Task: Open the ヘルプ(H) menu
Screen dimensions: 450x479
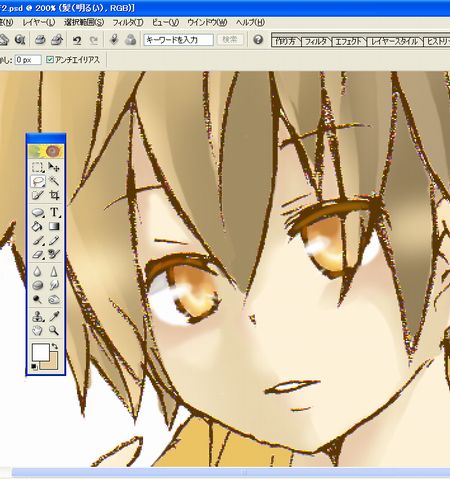Action: pyautogui.click(x=250, y=22)
